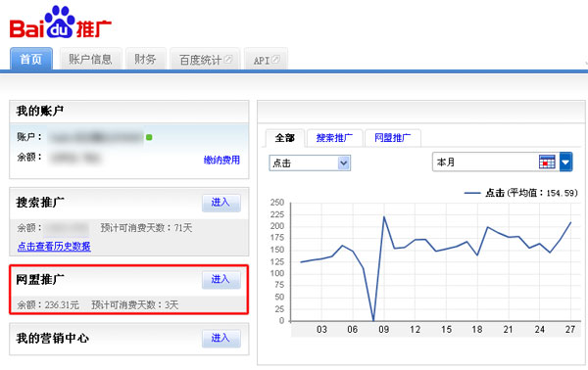
Task: Click the 缴纳费用 link
Action: point(221,161)
